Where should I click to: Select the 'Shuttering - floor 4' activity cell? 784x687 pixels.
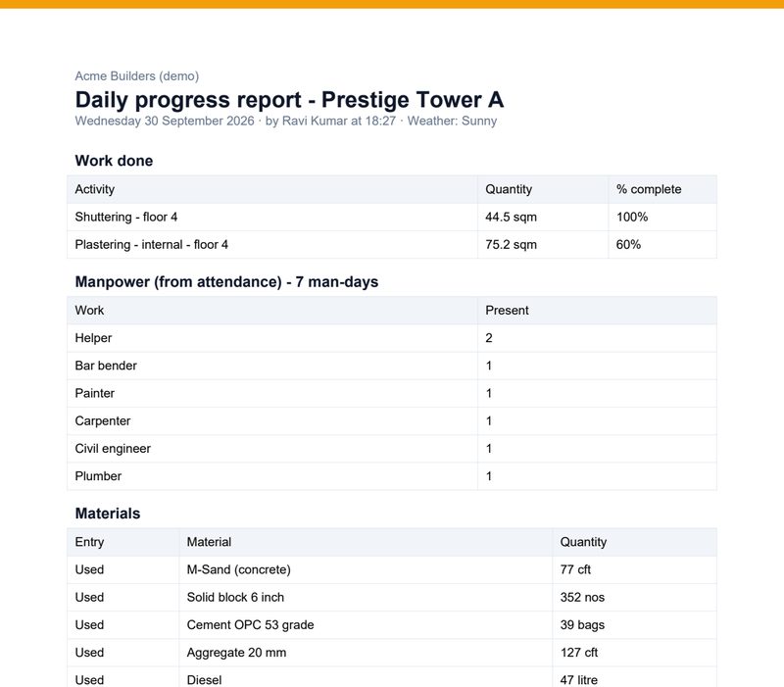pyautogui.click(x=272, y=217)
